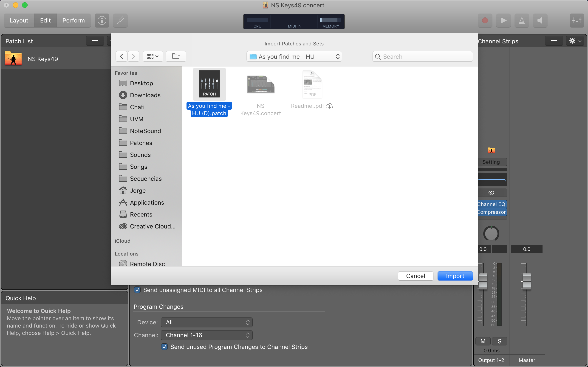Create new folder in import dialog
This screenshot has width=588, height=367.
[x=176, y=56]
